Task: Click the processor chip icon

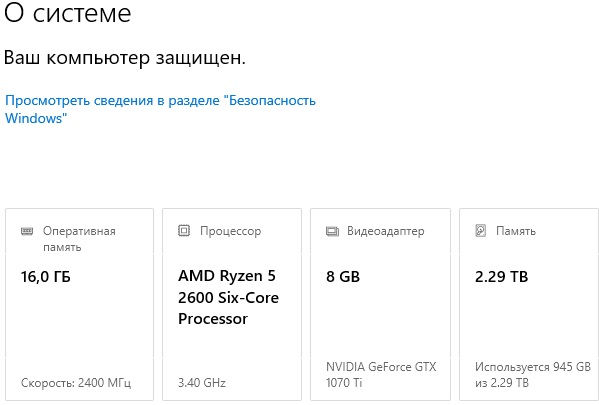Action: [184, 230]
